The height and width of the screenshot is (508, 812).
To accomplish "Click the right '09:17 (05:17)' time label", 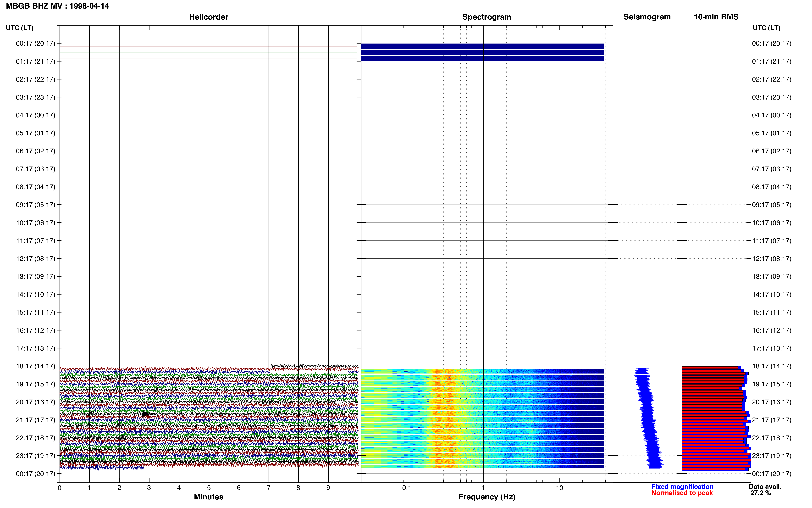I will 772,205.
